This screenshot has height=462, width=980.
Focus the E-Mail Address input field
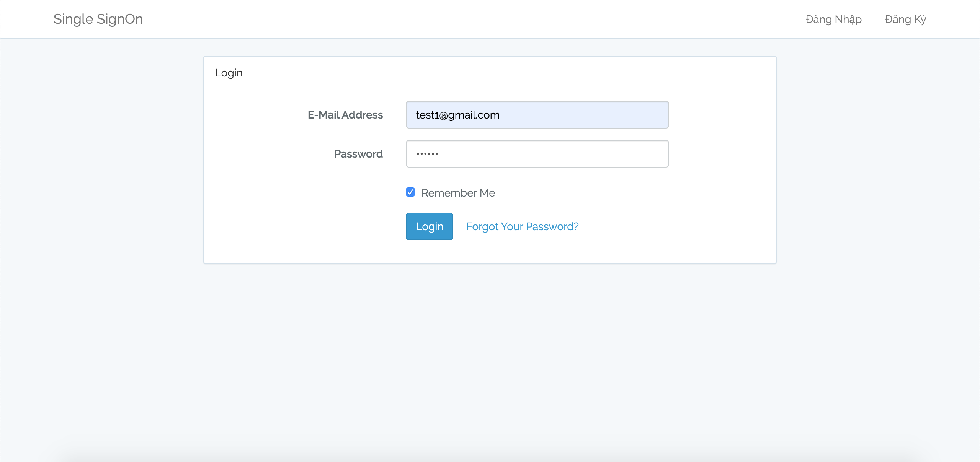[x=537, y=115]
